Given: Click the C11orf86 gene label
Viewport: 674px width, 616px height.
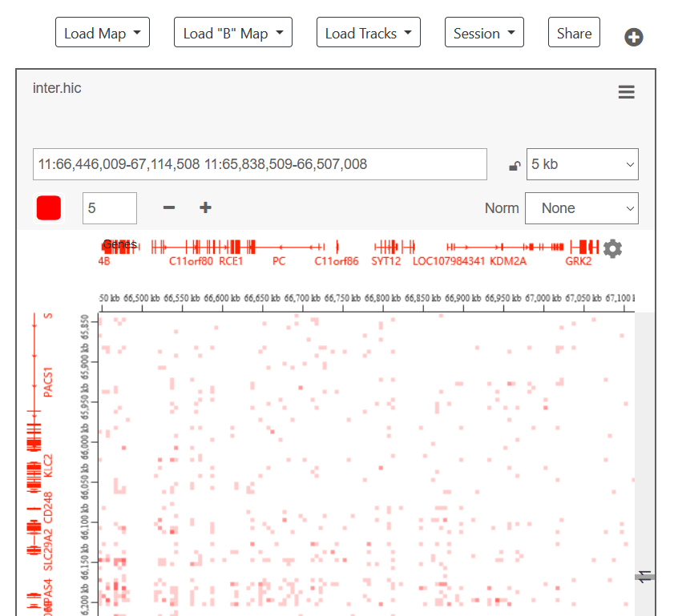Looking at the screenshot, I should (336, 261).
